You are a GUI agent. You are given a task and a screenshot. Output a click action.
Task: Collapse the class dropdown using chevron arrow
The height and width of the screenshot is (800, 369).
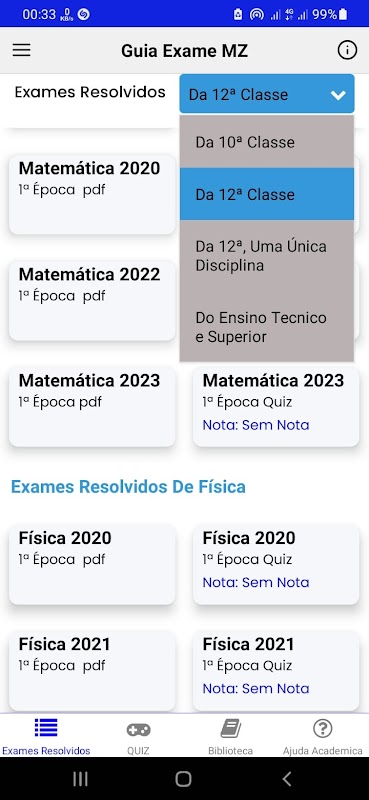pos(338,95)
